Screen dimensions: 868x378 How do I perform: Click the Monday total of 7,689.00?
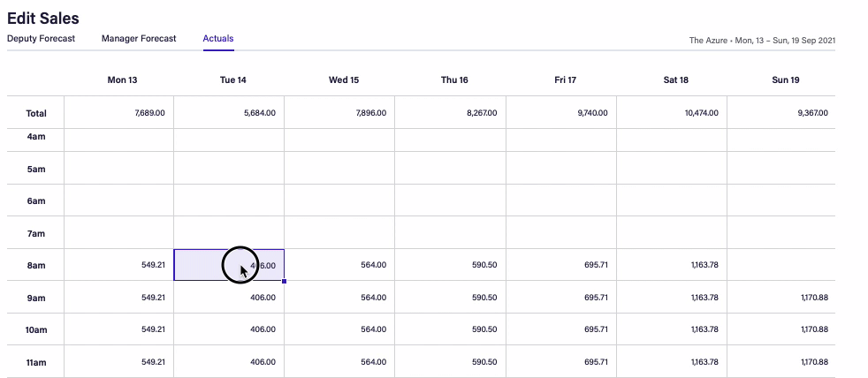[119, 113]
